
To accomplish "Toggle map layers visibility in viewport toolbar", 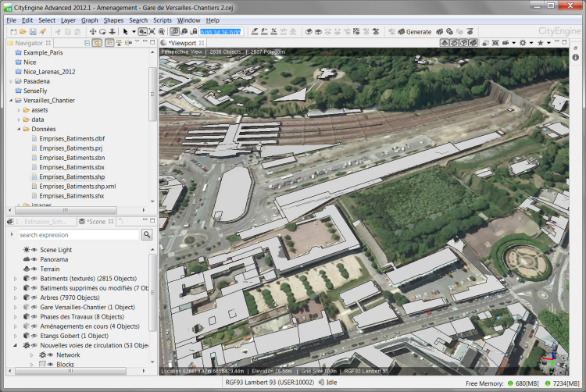I will (445, 43).
